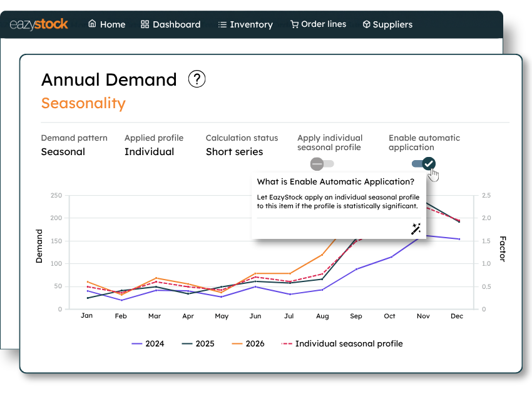Viewport: 532px width, 394px height.
Task: Click the Applied profile value Individual
Action: (x=150, y=151)
